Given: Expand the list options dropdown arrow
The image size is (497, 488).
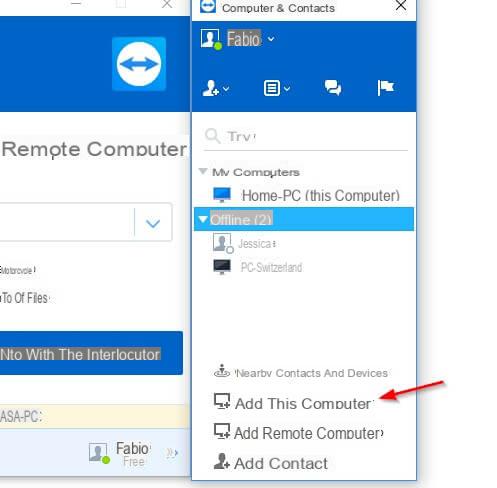Looking at the screenshot, I should click(x=287, y=89).
